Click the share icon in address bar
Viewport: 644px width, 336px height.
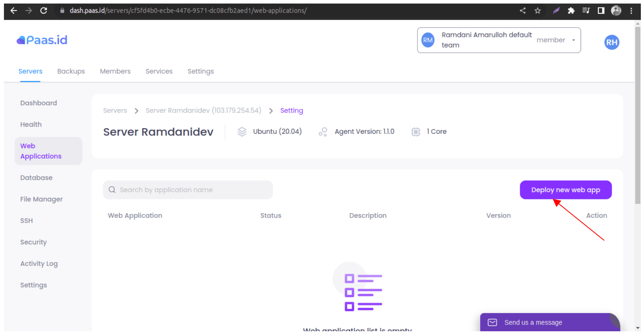[x=522, y=11]
